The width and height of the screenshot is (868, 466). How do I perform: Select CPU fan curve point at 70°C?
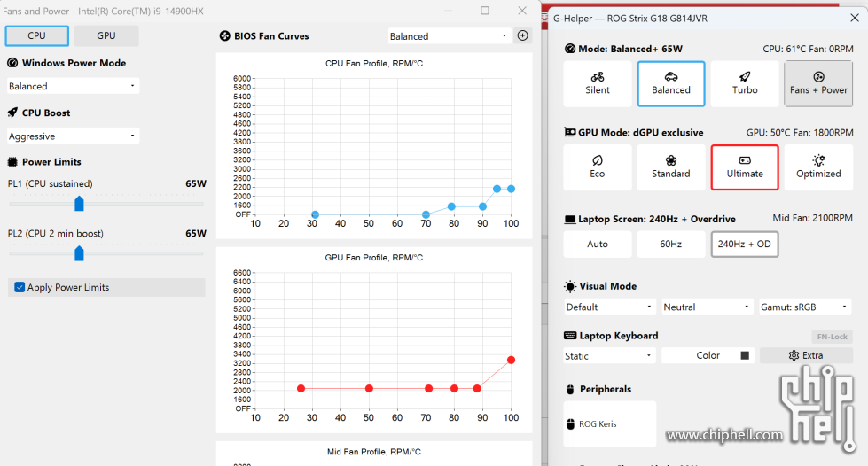coord(426,214)
